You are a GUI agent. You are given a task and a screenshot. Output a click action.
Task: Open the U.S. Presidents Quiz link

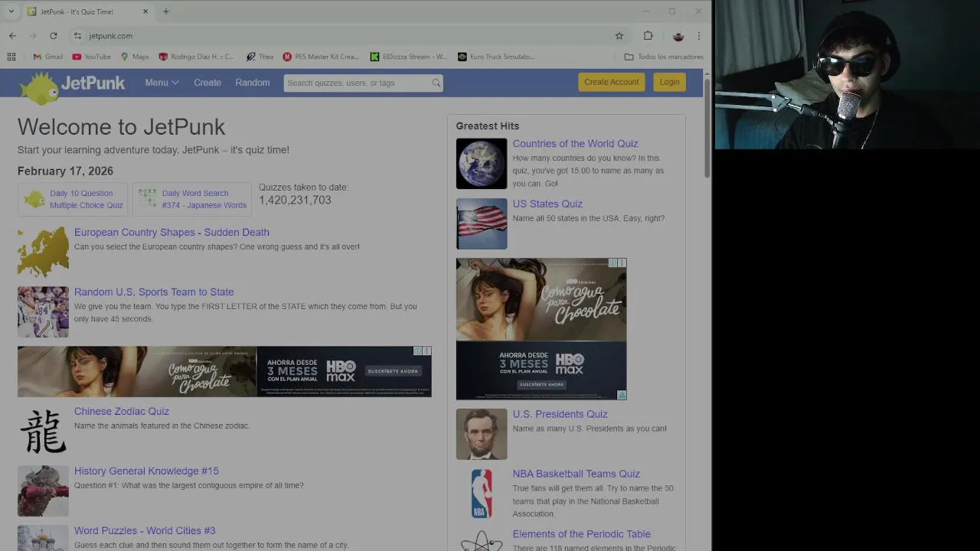(560, 414)
